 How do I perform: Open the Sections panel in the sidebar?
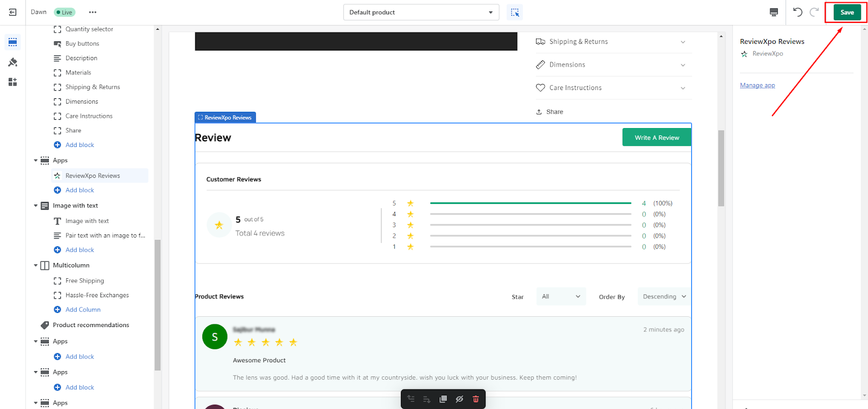[x=12, y=42]
